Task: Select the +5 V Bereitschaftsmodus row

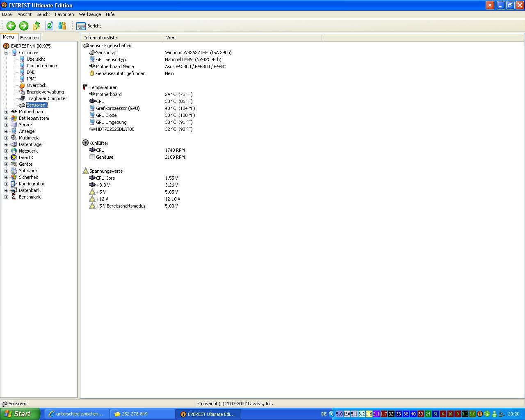Action: pos(133,206)
